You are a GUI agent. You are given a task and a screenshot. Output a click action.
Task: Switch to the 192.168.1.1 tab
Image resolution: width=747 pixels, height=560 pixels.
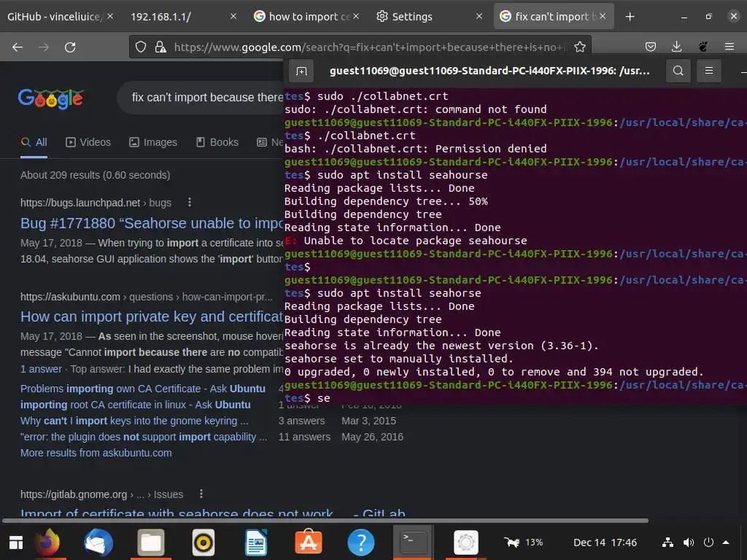pyautogui.click(x=160, y=17)
